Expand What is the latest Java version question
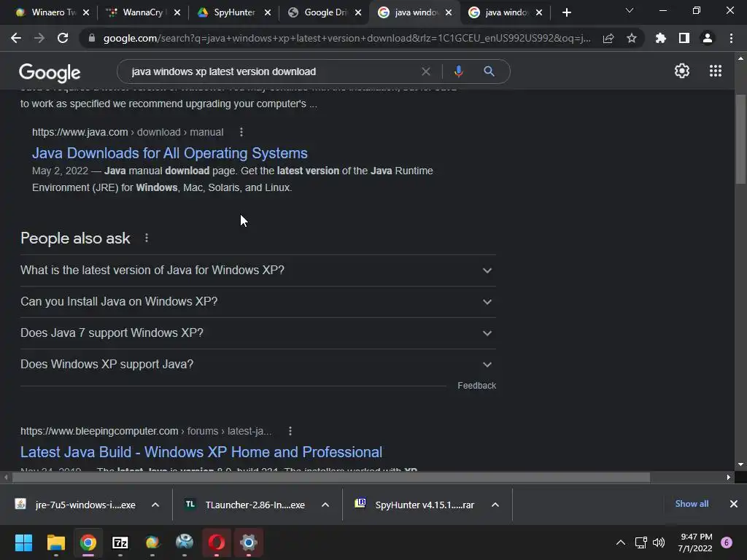The image size is (747, 560). coord(258,270)
